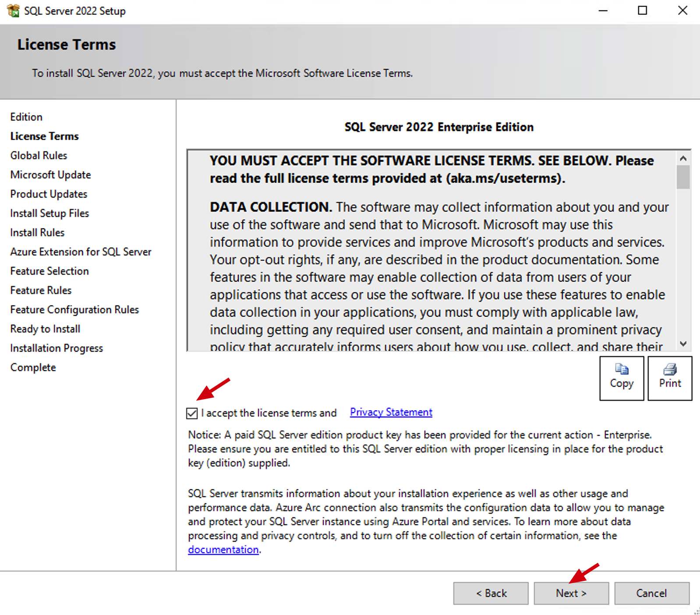
Task: Click the Next button
Action: click(571, 593)
